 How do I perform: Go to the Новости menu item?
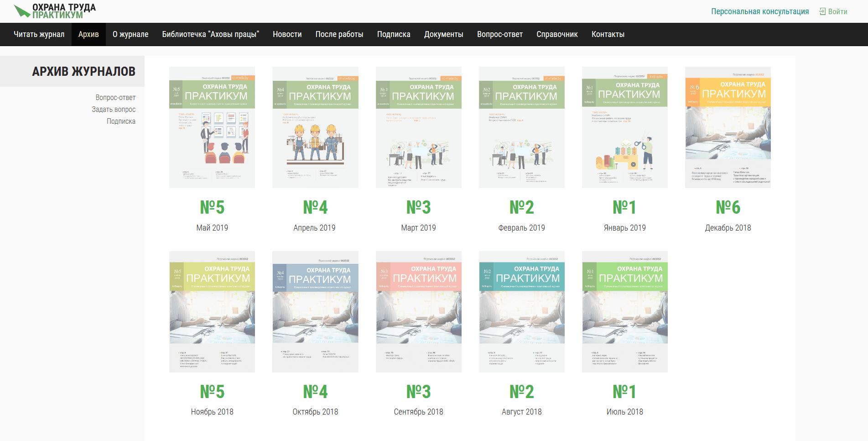point(287,34)
